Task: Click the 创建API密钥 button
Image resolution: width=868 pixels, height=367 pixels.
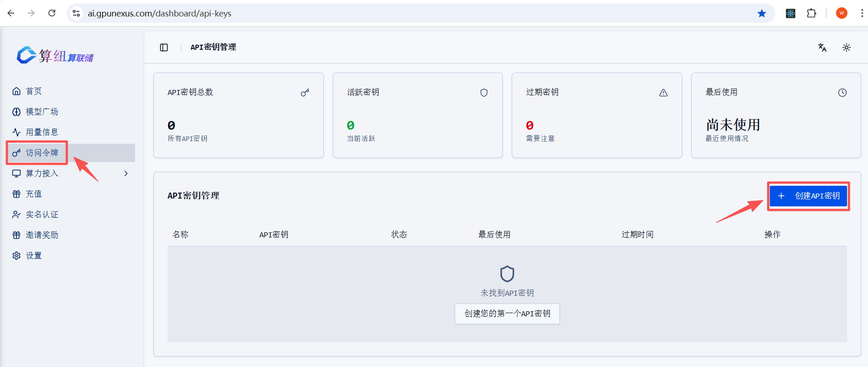Action: point(808,196)
